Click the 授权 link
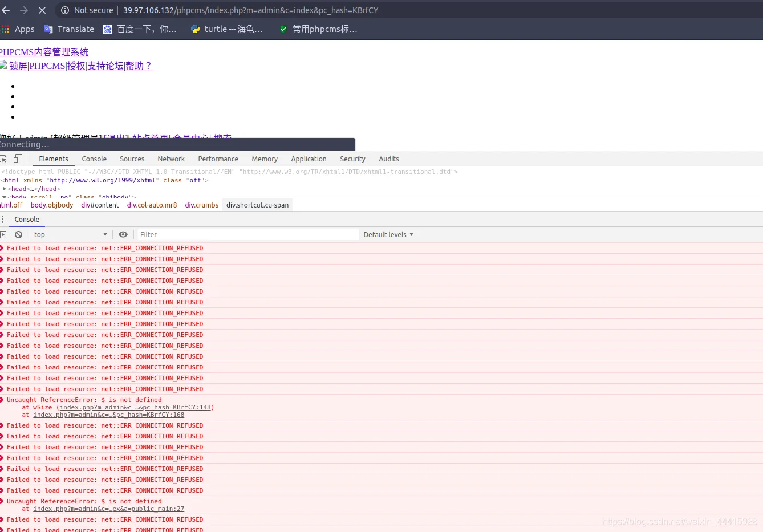The image size is (763, 532). coord(76,66)
